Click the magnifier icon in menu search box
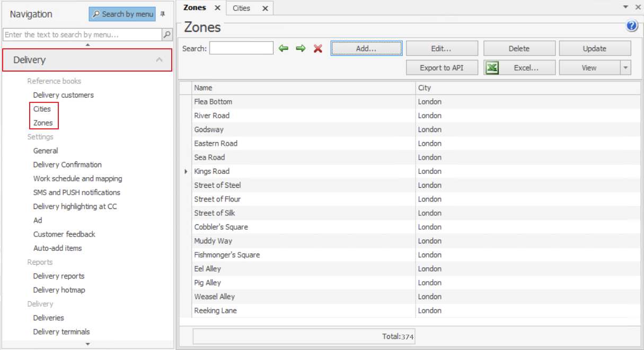644x350 pixels. (x=167, y=34)
